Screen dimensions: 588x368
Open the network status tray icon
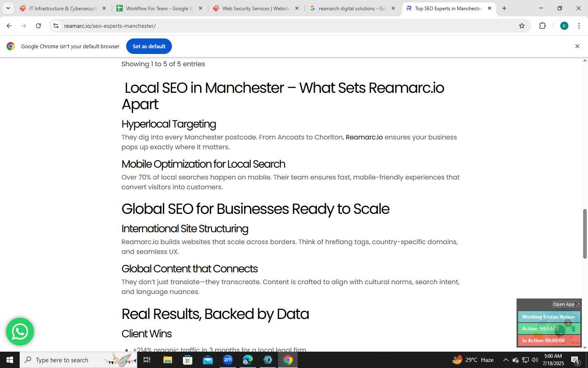[x=525, y=360]
